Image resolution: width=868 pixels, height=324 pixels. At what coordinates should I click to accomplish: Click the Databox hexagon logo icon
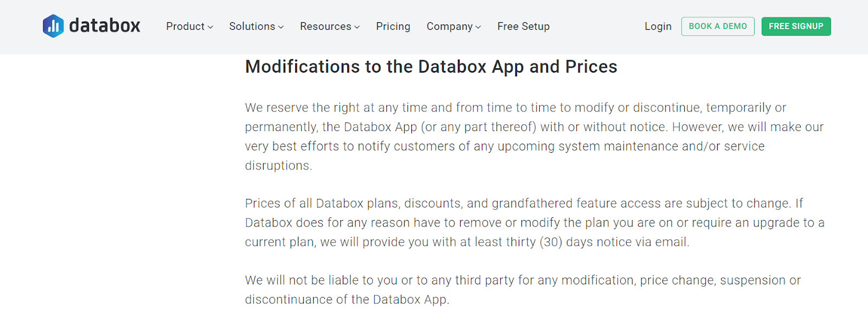[53, 26]
